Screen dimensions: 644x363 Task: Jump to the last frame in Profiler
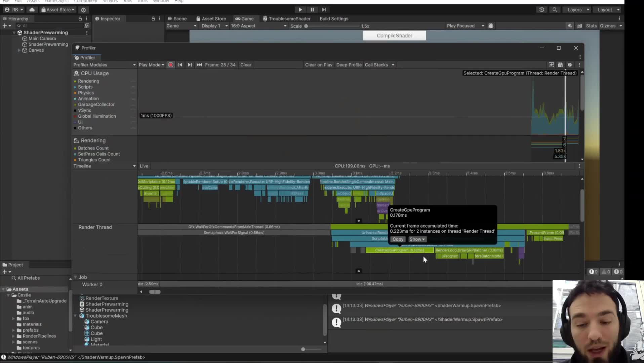pyautogui.click(x=199, y=65)
